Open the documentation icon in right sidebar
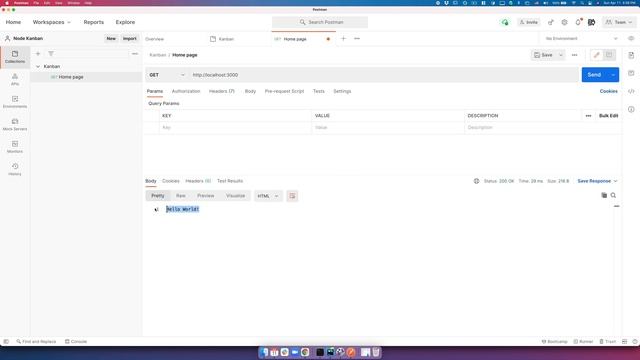Viewport: 640px width, 360px height. point(631,55)
